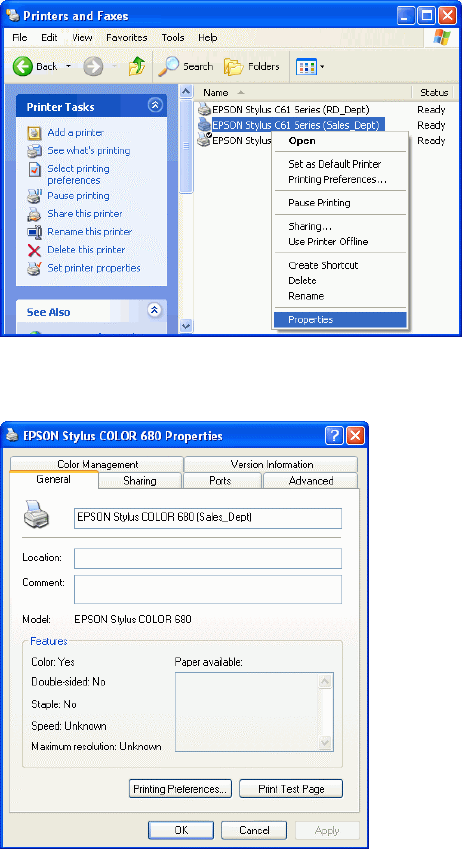Select Set as Default Printer
The image size is (462, 849).
pos(335,164)
